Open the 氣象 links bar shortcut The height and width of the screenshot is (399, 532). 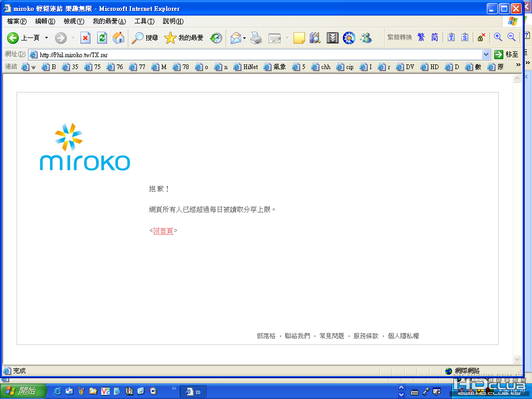275,67
